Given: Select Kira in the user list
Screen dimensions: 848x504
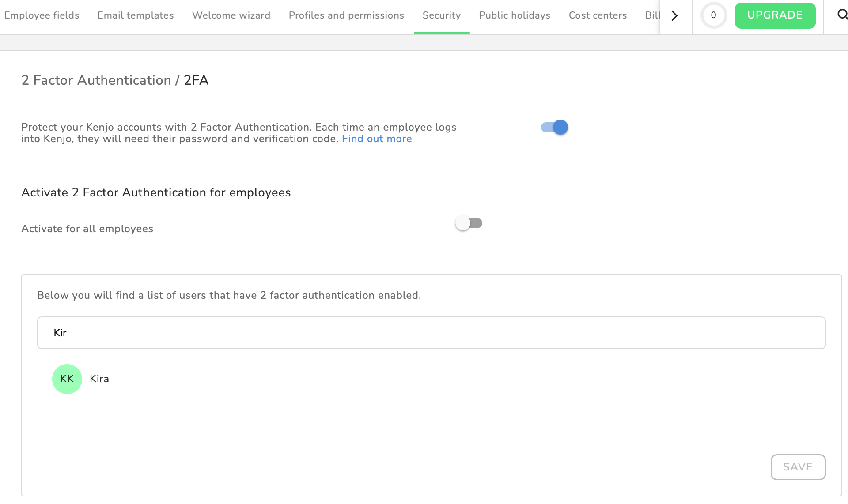Looking at the screenshot, I should pyautogui.click(x=99, y=379).
